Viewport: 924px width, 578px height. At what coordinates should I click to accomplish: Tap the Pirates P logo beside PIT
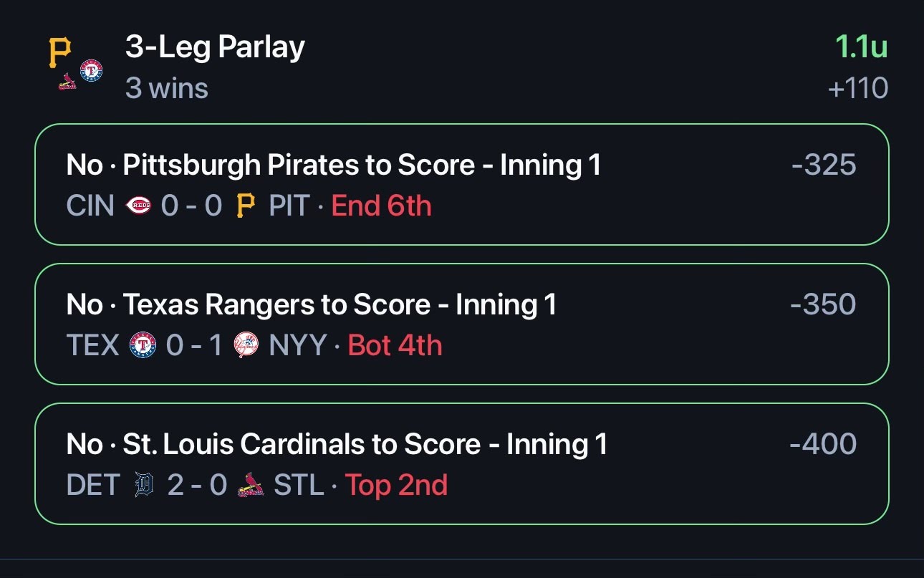(245, 206)
